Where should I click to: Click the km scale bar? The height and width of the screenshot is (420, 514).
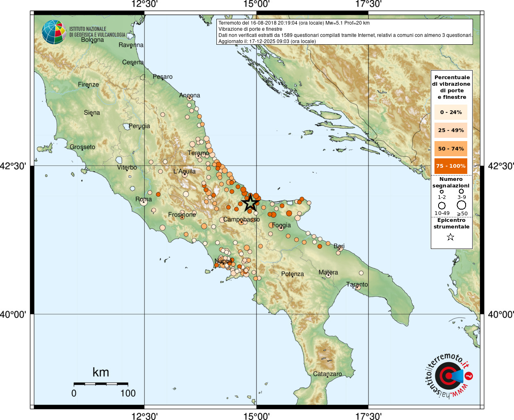click(101, 384)
